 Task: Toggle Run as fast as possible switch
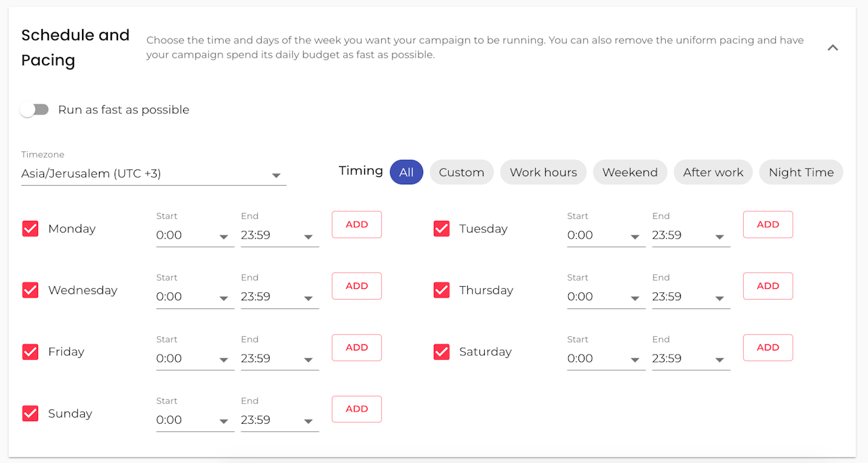pyautogui.click(x=35, y=110)
